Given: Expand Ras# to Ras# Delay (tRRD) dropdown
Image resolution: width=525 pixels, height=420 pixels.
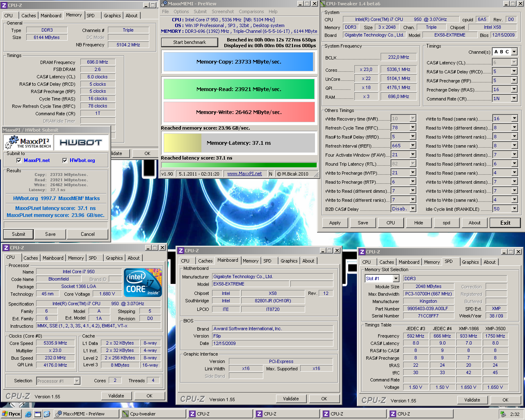Looking at the screenshot, I should [413, 137].
